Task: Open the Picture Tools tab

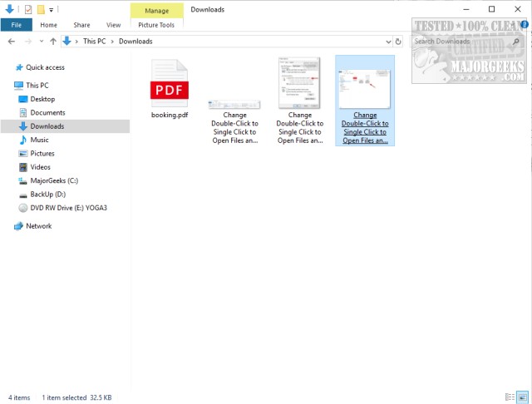Action: tap(156, 25)
